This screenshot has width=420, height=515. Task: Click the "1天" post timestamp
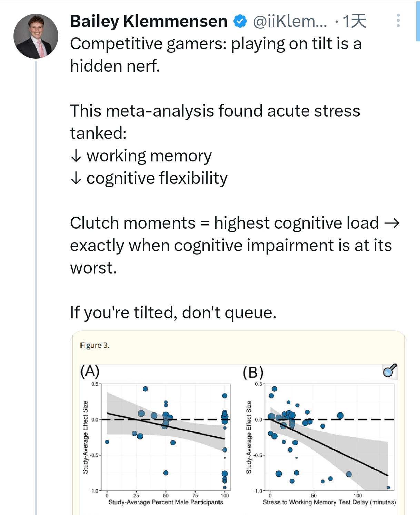tap(354, 21)
